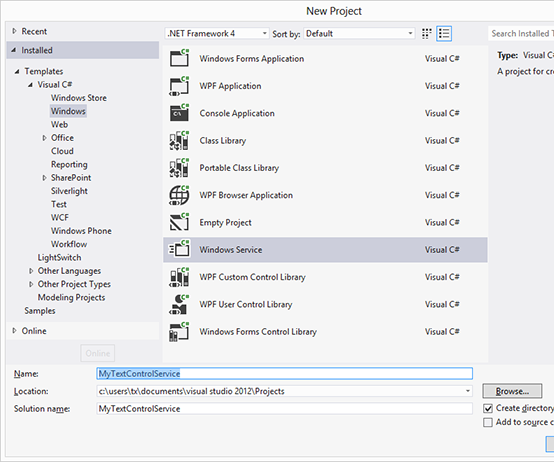Collapse the Visual C# tree node
Viewport: 554px width, 462px height.
[30, 85]
